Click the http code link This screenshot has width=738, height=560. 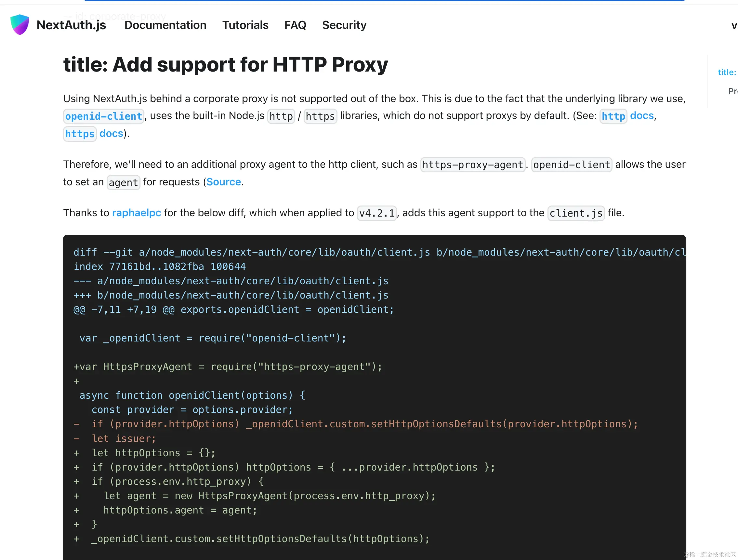click(613, 116)
